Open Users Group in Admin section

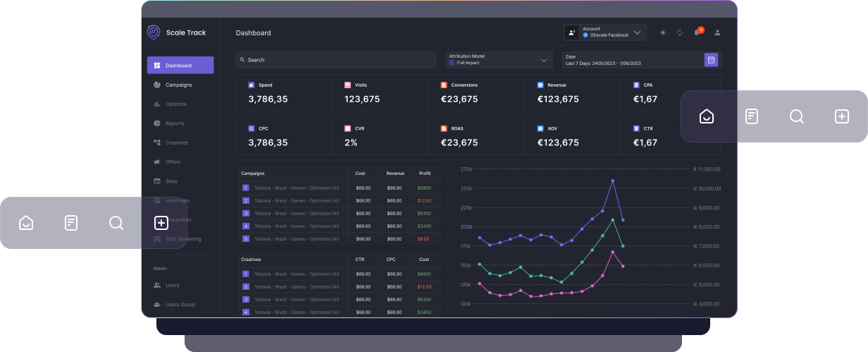click(180, 305)
